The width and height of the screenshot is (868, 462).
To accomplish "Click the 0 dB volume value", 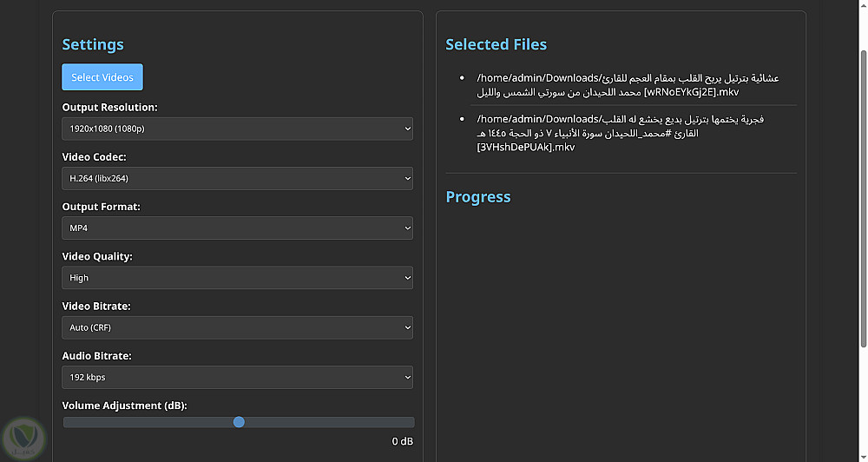I will [x=402, y=441].
